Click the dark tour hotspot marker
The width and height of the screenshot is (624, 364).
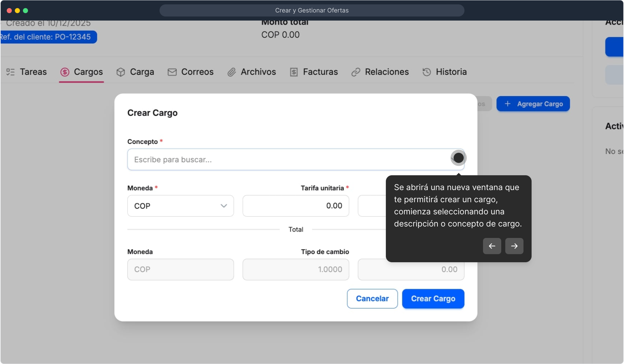click(458, 158)
